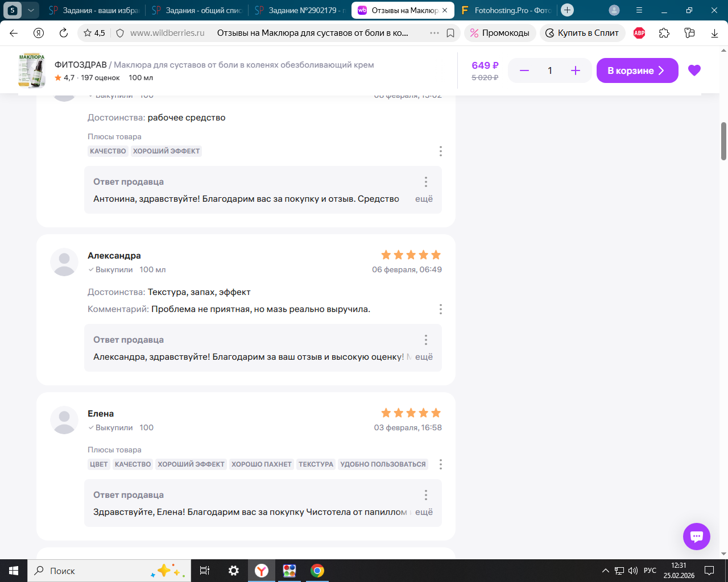Screen dimensions: 728x582
Task: Open the browser profile avatar
Action: click(614, 10)
